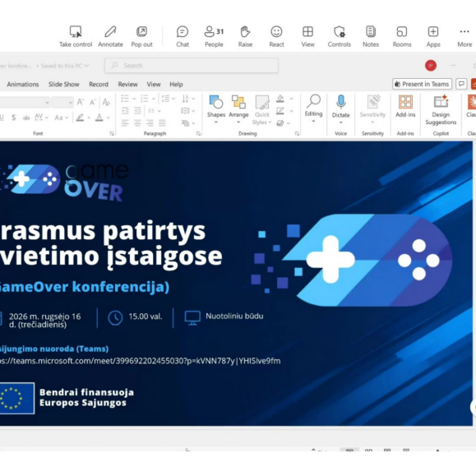Open the Apps panel in Teams
The width and height of the screenshot is (476, 476).
pos(433,36)
